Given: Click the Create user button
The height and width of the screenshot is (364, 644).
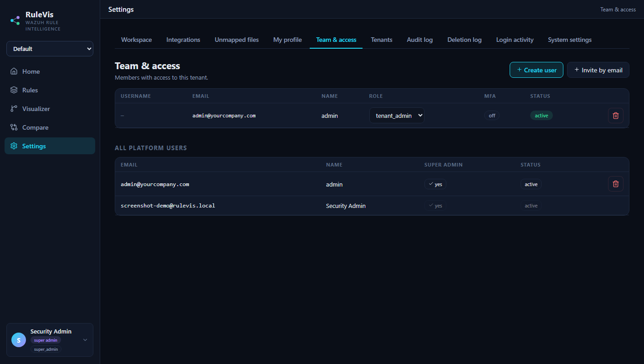Looking at the screenshot, I should point(537,70).
